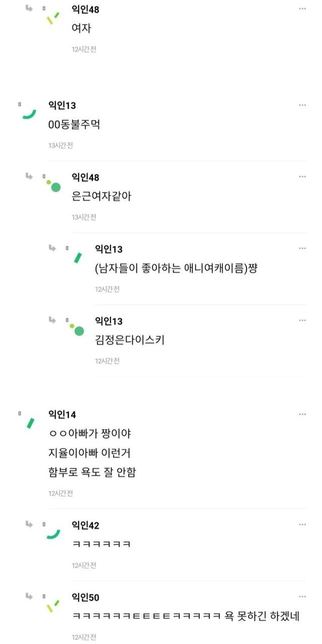Open the three-dot menu on the '00동불주먹' comment

pos(302,105)
